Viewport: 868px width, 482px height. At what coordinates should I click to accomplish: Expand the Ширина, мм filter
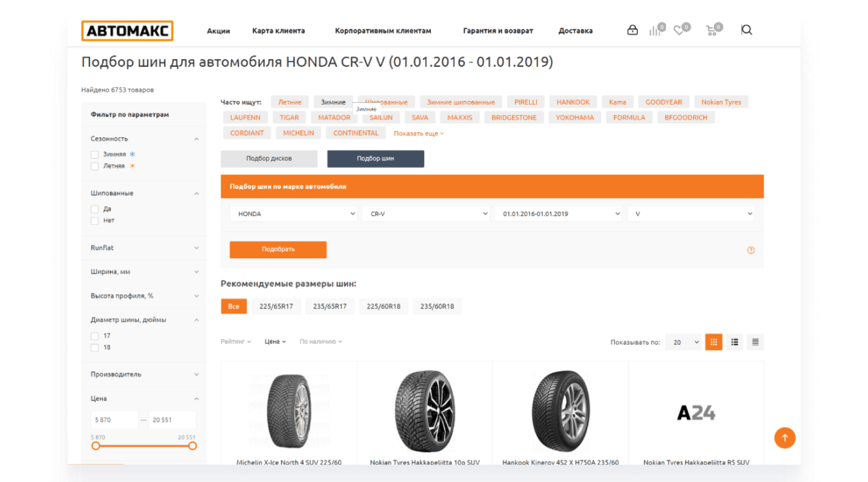tap(196, 272)
